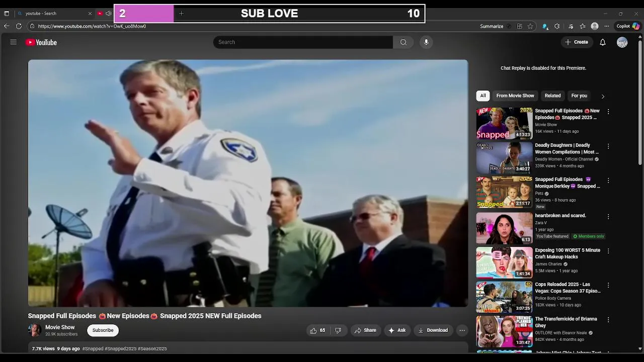Open Cops Reloaded 3:07:25 thumbnail
The height and width of the screenshot is (362, 644).
coord(504,297)
